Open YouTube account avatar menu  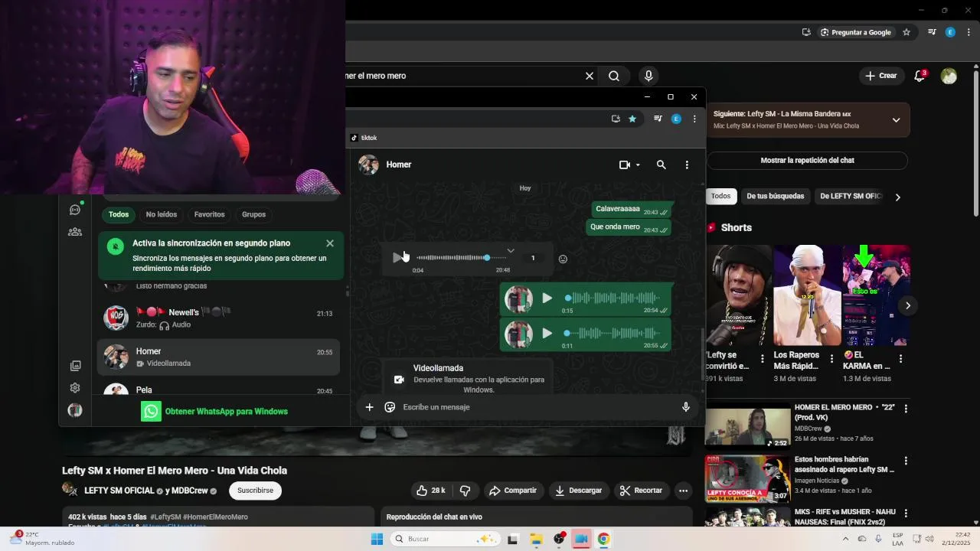pyautogui.click(x=949, y=76)
